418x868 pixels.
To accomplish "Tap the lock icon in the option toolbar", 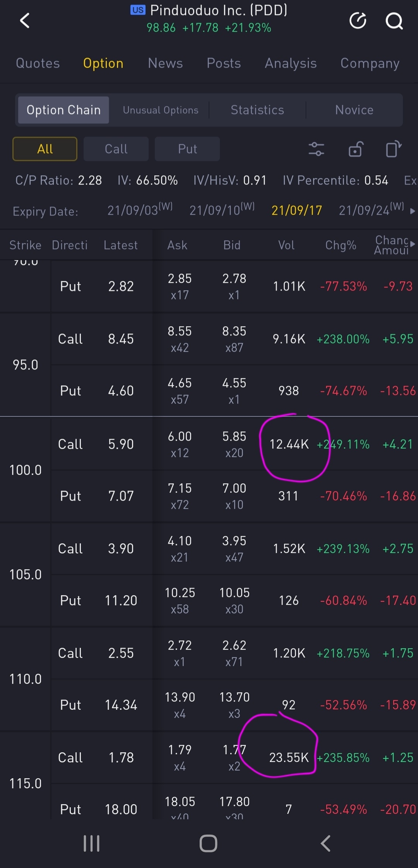I will point(355,149).
